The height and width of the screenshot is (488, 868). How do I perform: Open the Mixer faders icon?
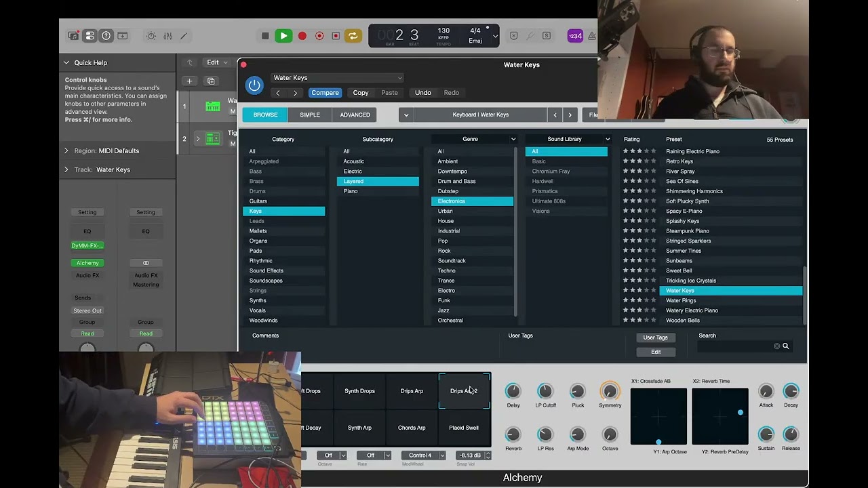pyautogui.click(x=167, y=36)
